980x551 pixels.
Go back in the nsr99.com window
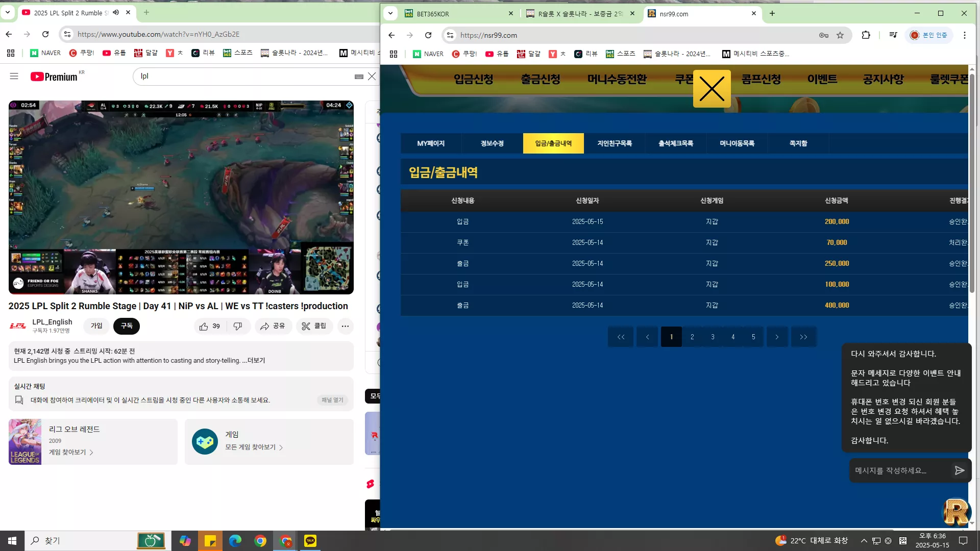point(391,35)
